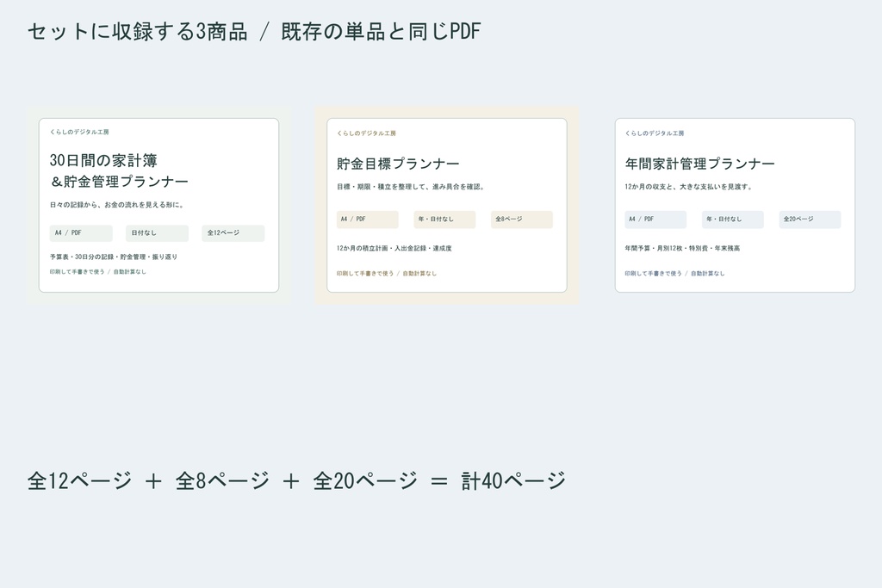The width and height of the screenshot is (882, 588).
Task: Click the subtitle '目標・期限・積立を整理して、進み具合を確認。'
Action: (x=411, y=187)
